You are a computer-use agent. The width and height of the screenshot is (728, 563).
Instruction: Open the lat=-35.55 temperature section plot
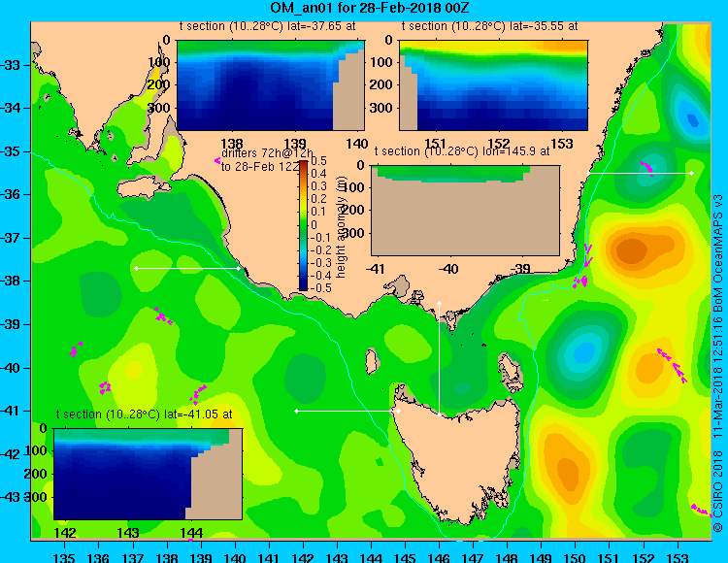(x=493, y=85)
